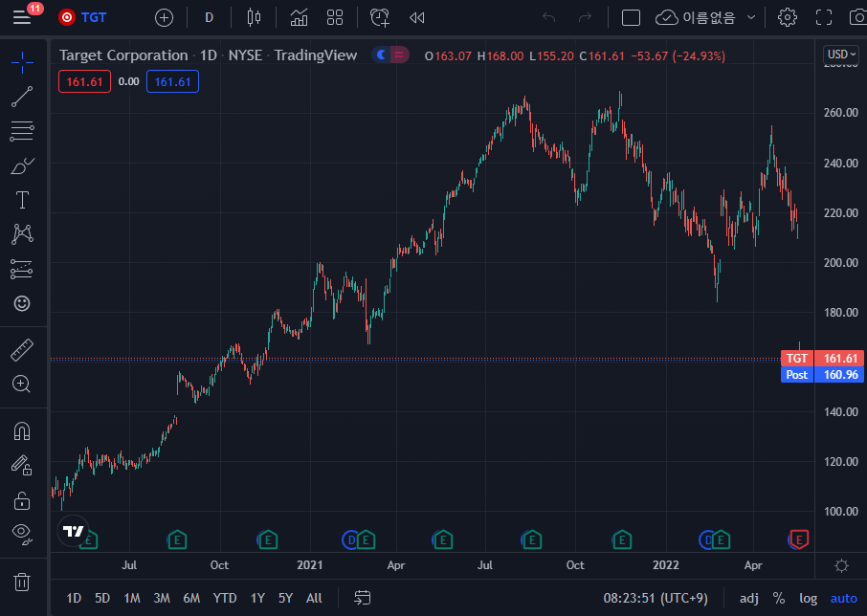Click the red earnings marker at chart end
The width and height of the screenshot is (867, 616).
pyautogui.click(x=799, y=539)
